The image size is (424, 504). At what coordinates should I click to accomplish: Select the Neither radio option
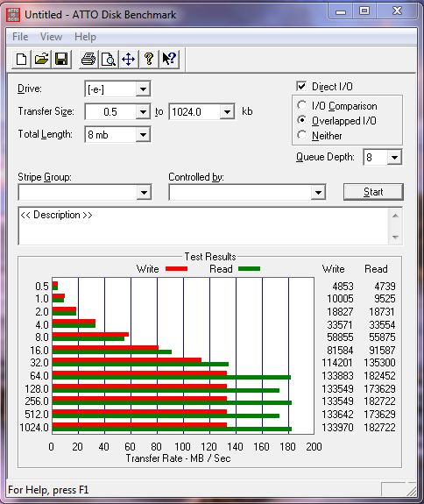[301, 135]
